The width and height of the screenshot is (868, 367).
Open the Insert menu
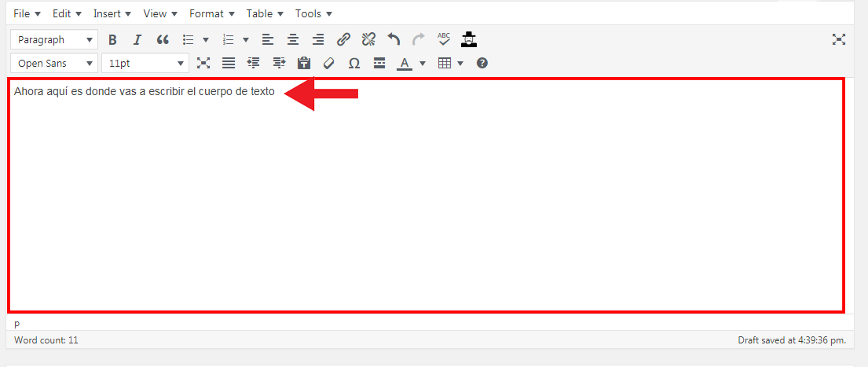[112, 13]
